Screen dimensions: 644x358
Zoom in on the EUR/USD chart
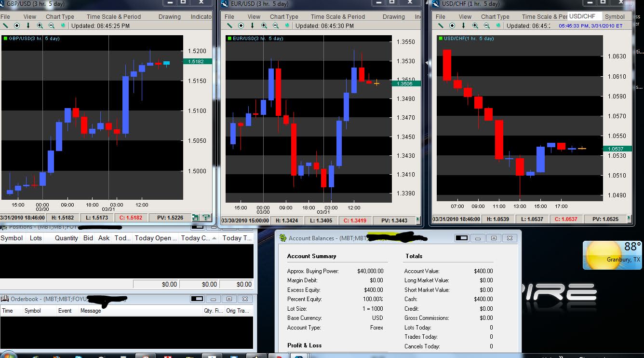(x=264, y=26)
